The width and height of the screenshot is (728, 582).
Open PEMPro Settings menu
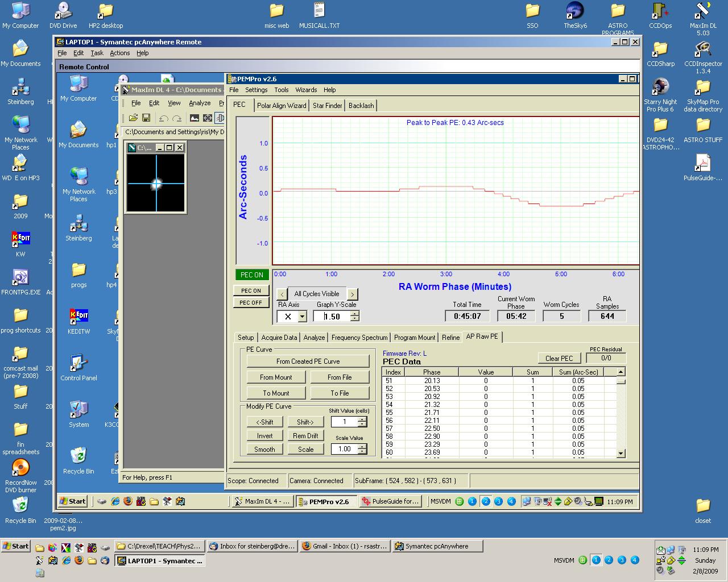[256, 90]
